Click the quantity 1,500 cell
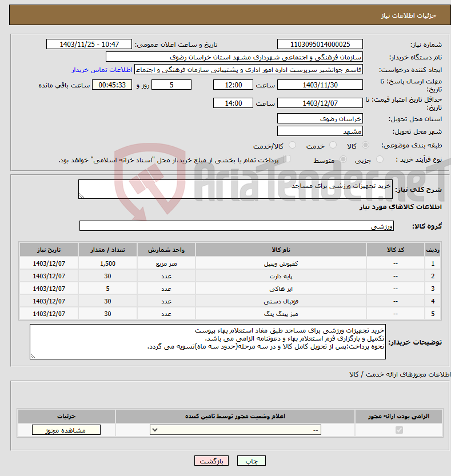The height and width of the screenshot is (476, 451). click(107, 263)
